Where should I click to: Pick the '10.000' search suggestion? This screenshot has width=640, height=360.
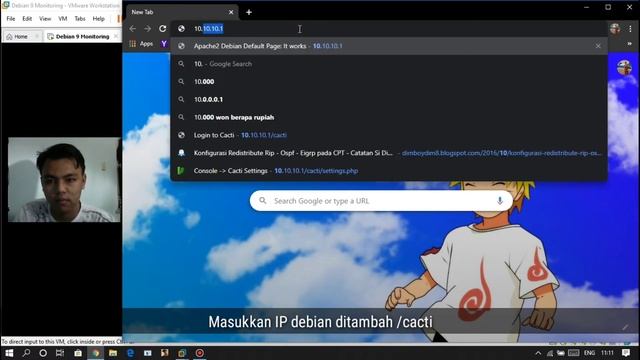coord(389,82)
